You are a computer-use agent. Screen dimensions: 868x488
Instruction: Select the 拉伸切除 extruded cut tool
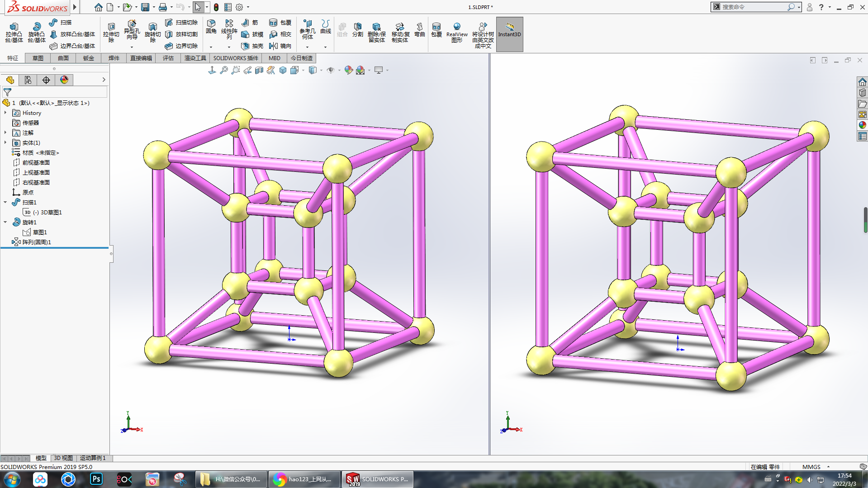(x=111, y=33)
